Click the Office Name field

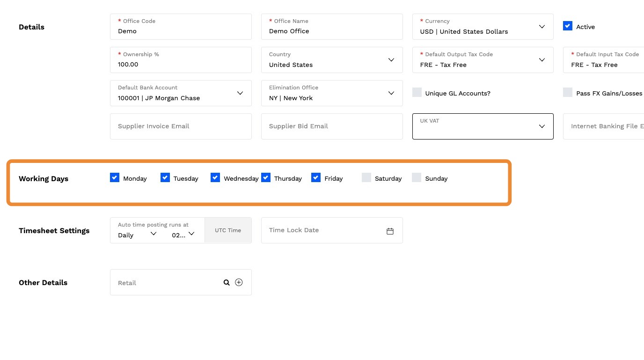[331, 31]
